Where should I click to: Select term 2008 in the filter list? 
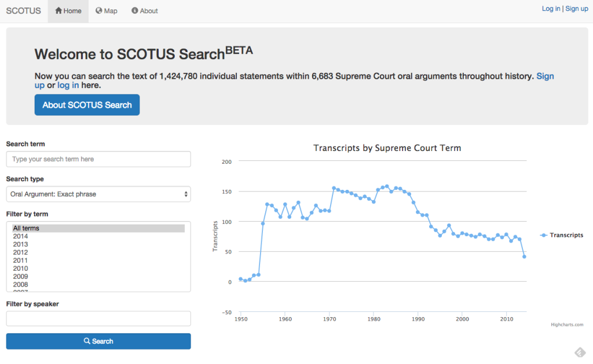point(98,285)
